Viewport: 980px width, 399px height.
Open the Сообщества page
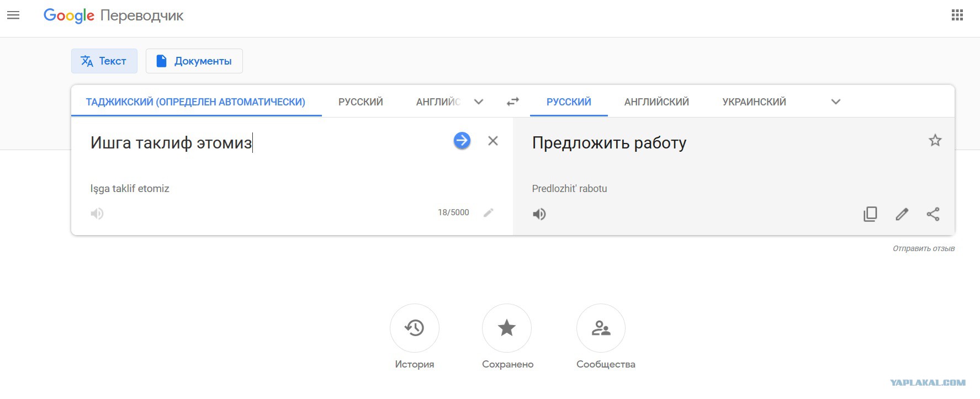point(606,337)
